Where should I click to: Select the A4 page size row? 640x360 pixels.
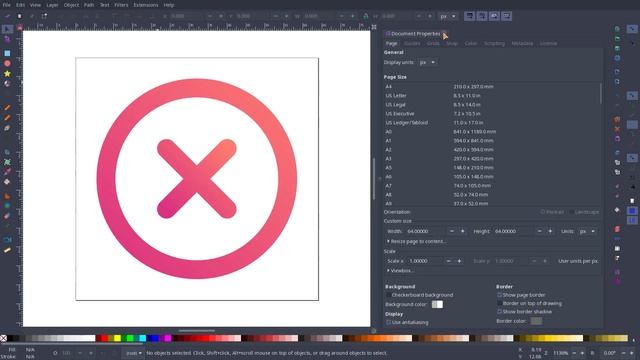click(x=492, y=87)
